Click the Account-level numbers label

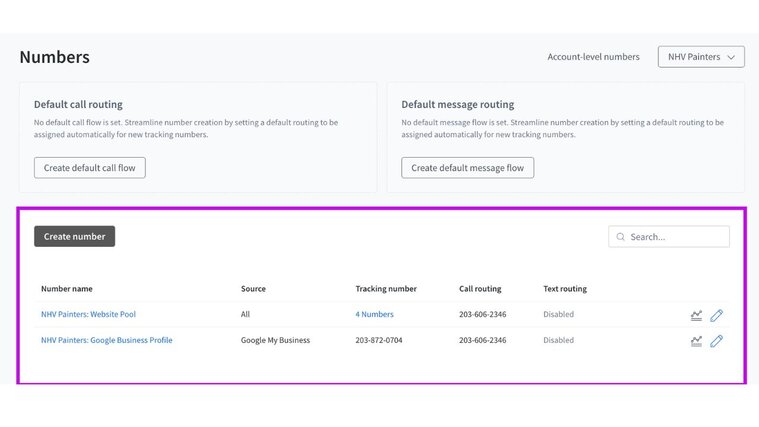tap(593, 57)
